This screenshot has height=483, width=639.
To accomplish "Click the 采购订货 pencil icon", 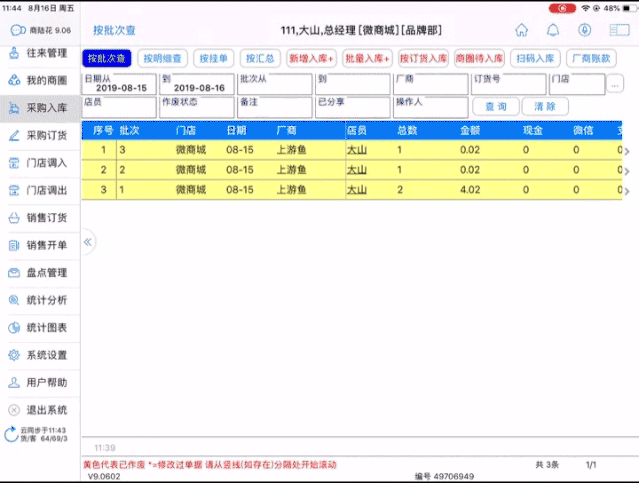I will coord(14,135).
